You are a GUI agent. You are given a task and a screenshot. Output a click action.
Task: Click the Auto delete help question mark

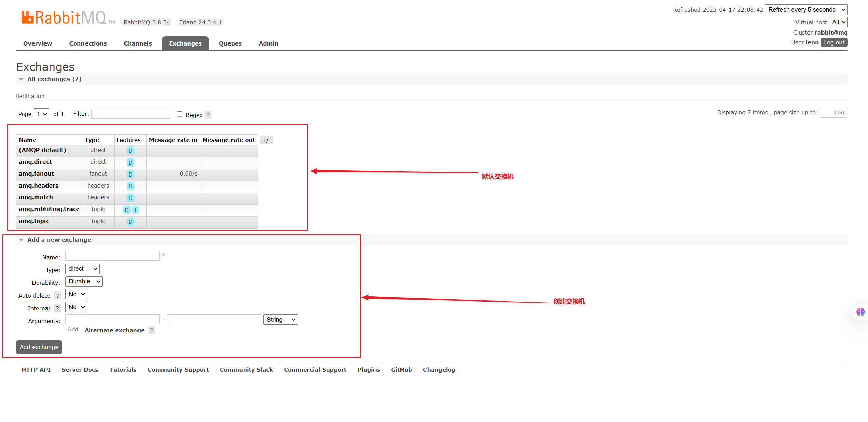point(57,296)
